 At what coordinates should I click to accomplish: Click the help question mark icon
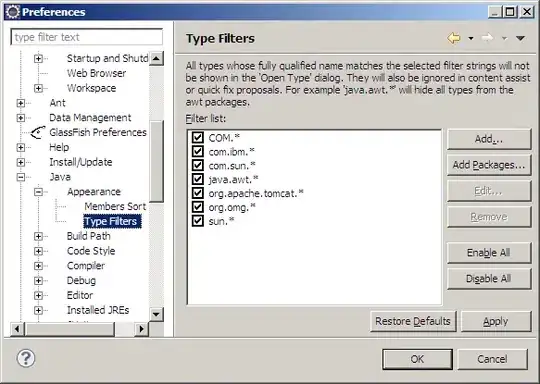pyautogui.click(x=26, y=358)
